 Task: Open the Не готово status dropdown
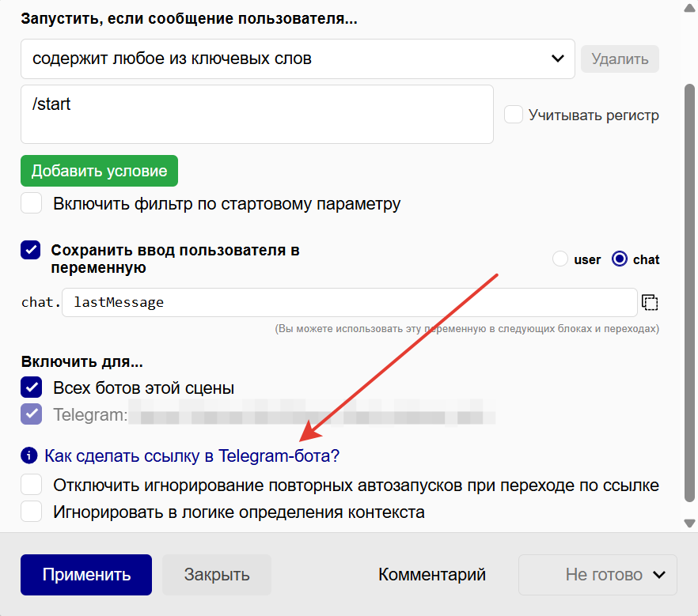point(597,575)
